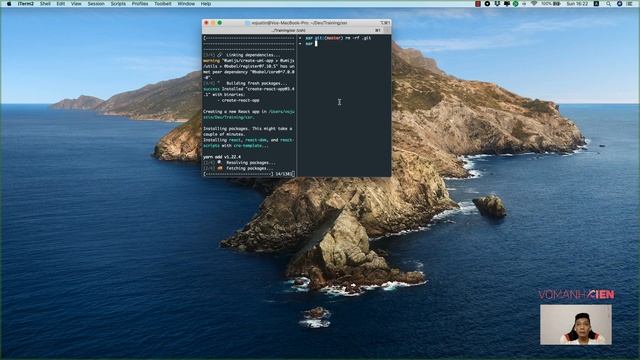Focus the right pane prompt cursor
The height and width of the screenshot is (360, 640).
(x=316, y=43)
